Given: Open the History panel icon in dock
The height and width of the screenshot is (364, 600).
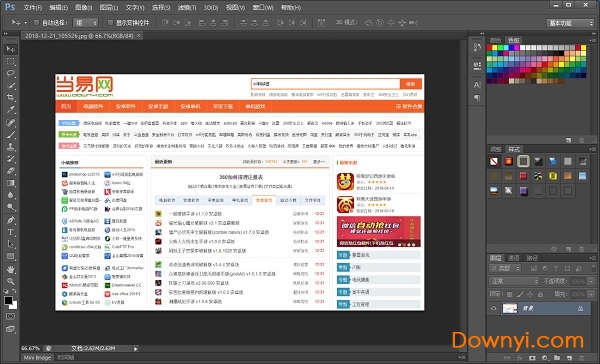Looking at the screenshot, I should (477, 47).
